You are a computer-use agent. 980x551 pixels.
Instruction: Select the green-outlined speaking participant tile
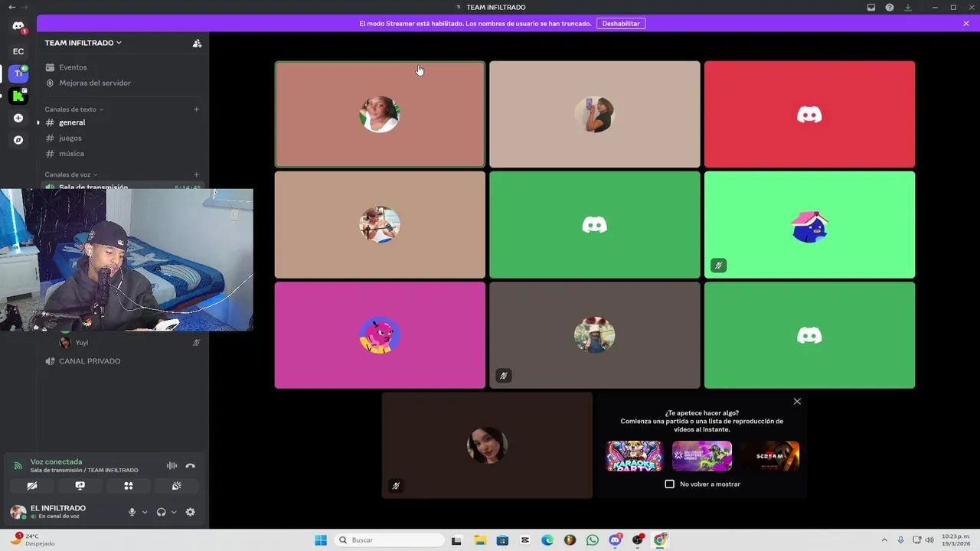coord(380,114)
